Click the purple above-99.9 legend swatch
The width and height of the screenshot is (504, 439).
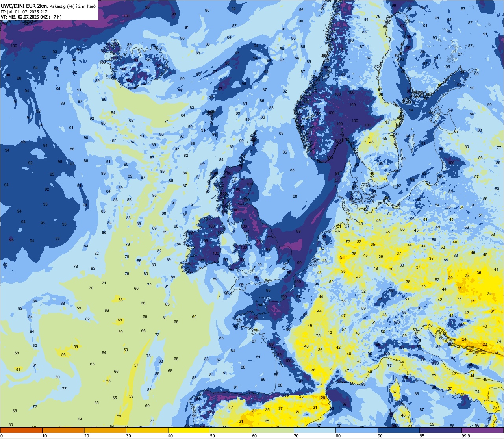click(482, 430)
